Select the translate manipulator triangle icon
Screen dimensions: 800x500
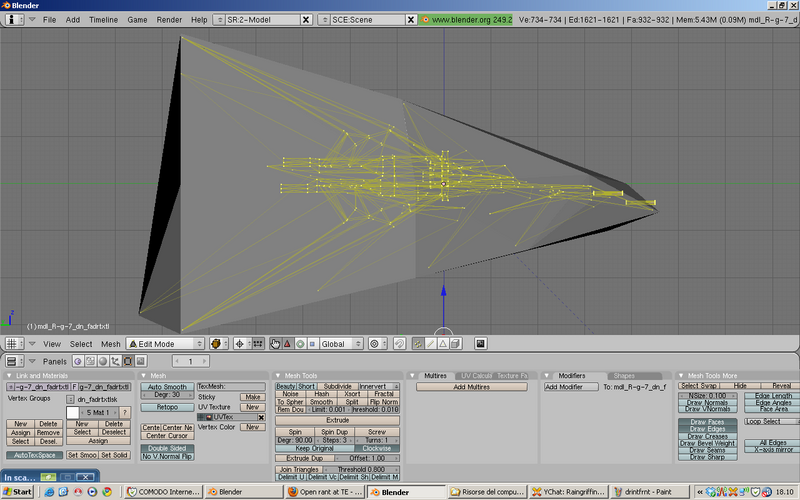pos(287,343)
